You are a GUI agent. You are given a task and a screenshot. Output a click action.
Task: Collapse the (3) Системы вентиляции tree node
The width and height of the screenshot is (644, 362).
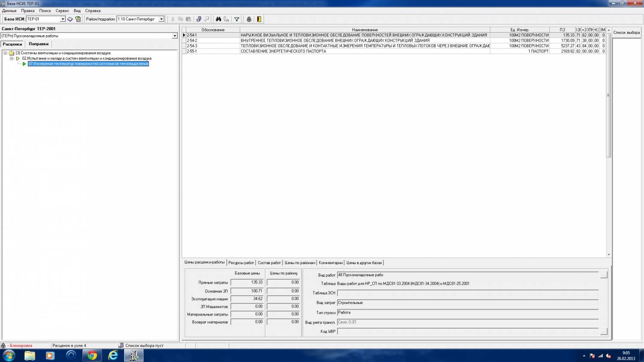pos(5,53)
